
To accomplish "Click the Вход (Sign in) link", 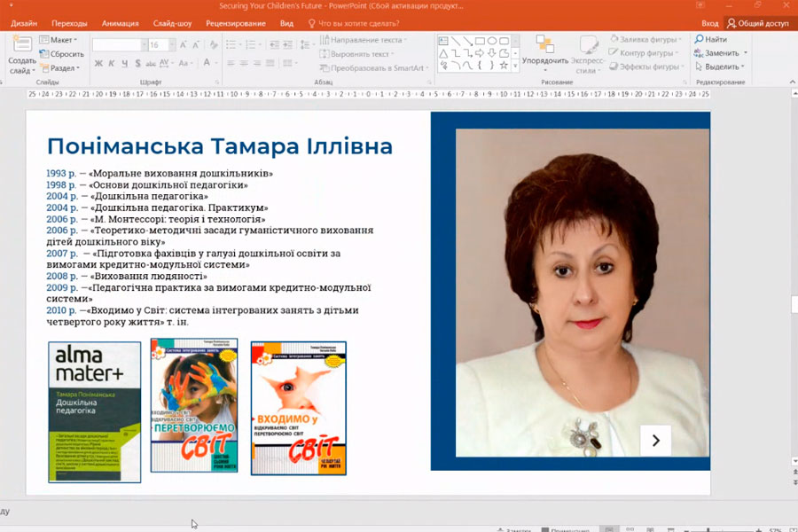I will [709, 23].
